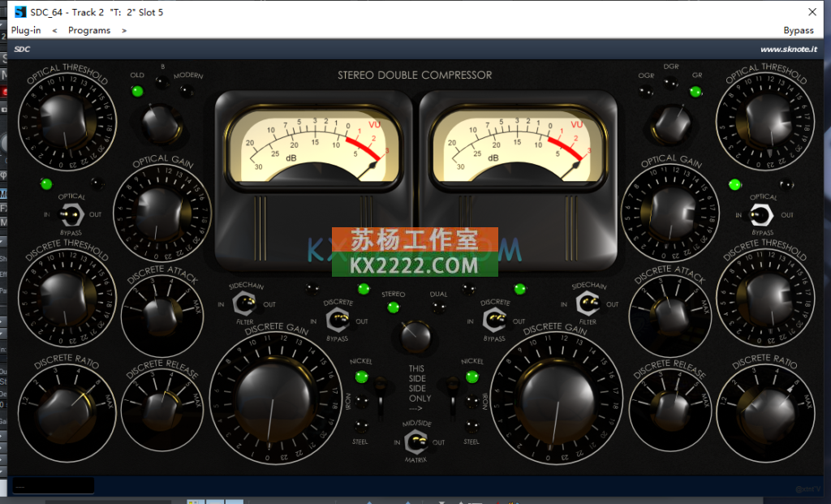
Task: Click the Stereo Double Compressor title
Action: [415, 75]
